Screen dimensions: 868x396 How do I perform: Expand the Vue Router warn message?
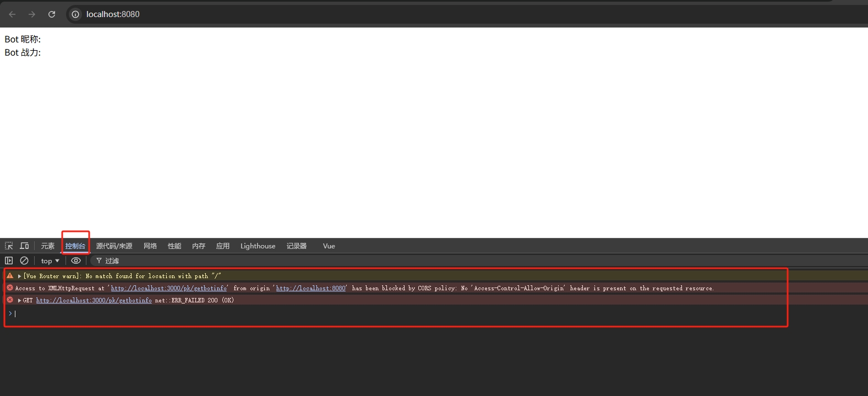[20, 276]
